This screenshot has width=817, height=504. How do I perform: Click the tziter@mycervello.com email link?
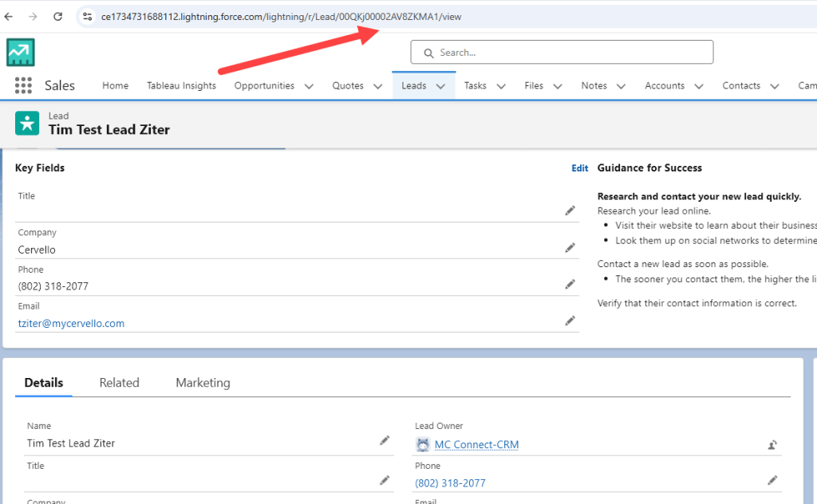click(x=71, y=323)
